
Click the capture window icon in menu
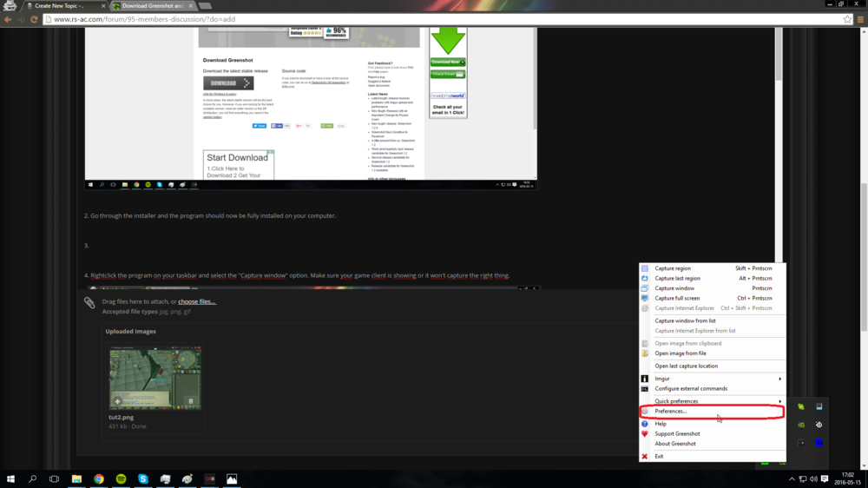[644, 288]
